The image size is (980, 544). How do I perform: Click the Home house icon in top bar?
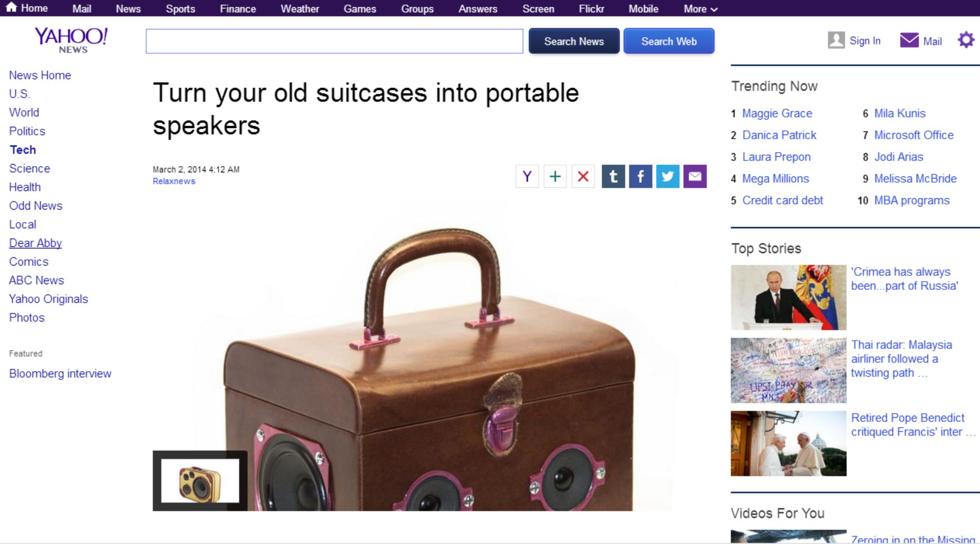[x=11, y=8]
